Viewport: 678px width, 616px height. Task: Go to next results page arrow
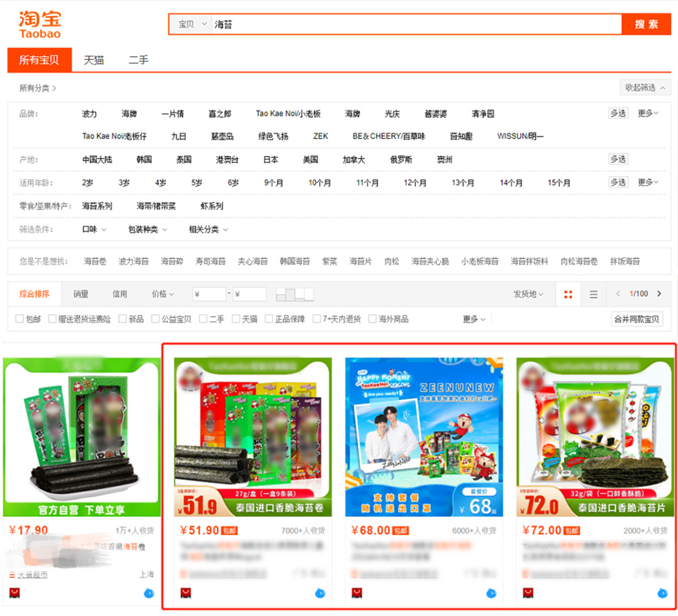(659, 294)
